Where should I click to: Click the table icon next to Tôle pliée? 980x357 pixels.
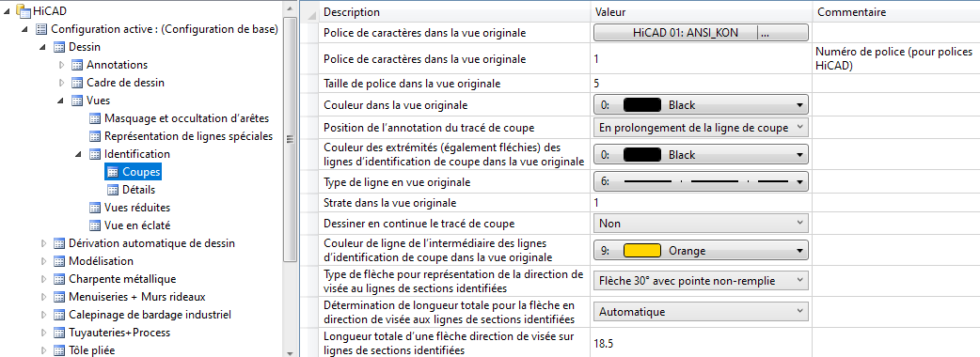tap(59, 350)
